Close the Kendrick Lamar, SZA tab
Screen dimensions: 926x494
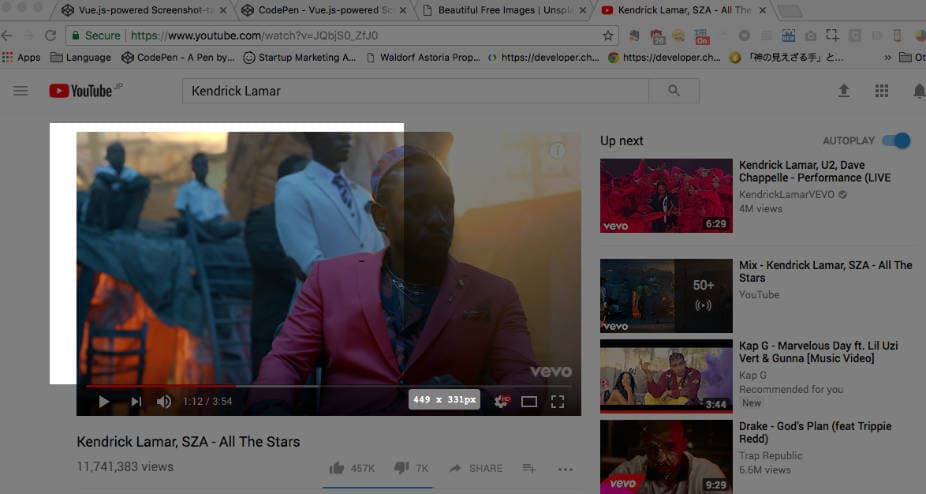(x=762, y=10)
